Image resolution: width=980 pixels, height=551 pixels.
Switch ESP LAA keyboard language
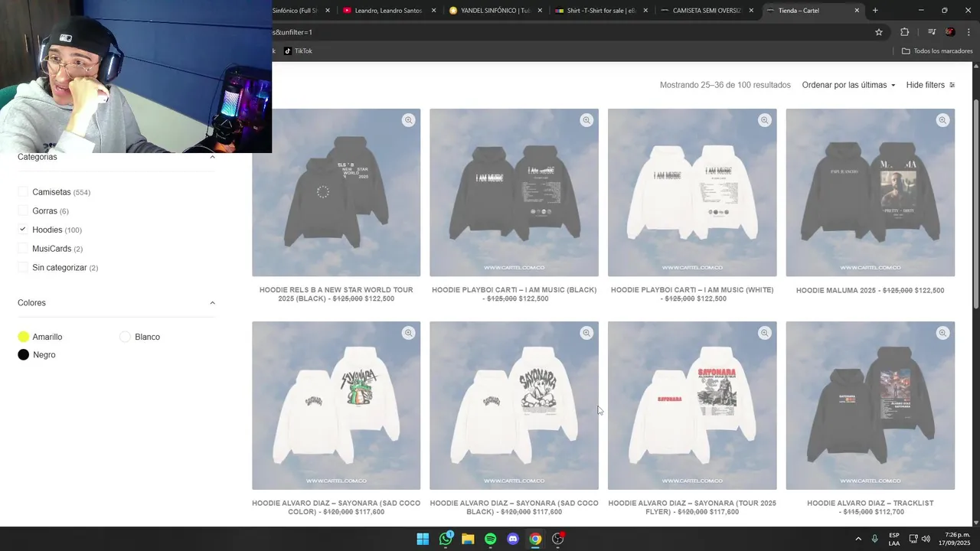(x=894, y=539)
